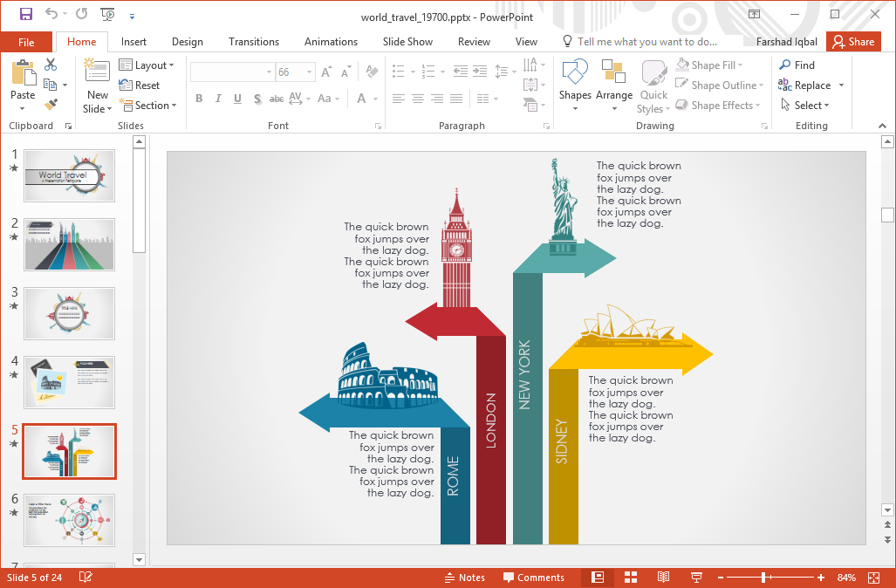Open the font size dropdown

point(310,72)
